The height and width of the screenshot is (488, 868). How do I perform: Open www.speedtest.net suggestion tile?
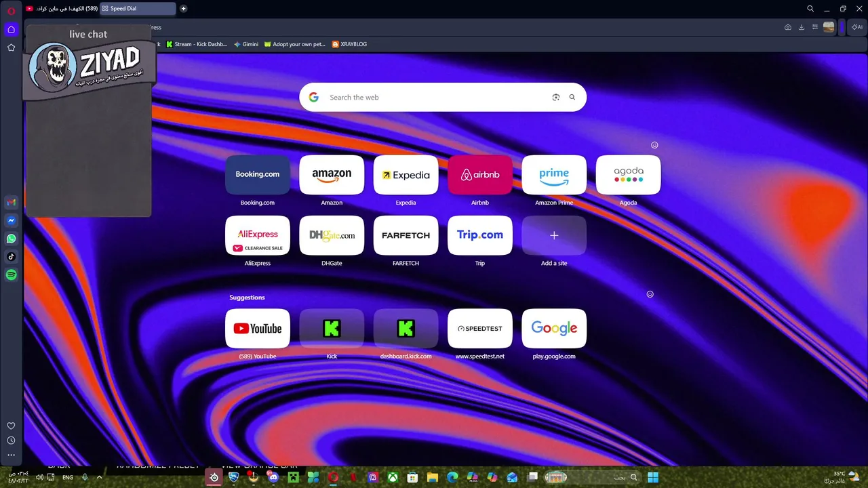point(480,329)
